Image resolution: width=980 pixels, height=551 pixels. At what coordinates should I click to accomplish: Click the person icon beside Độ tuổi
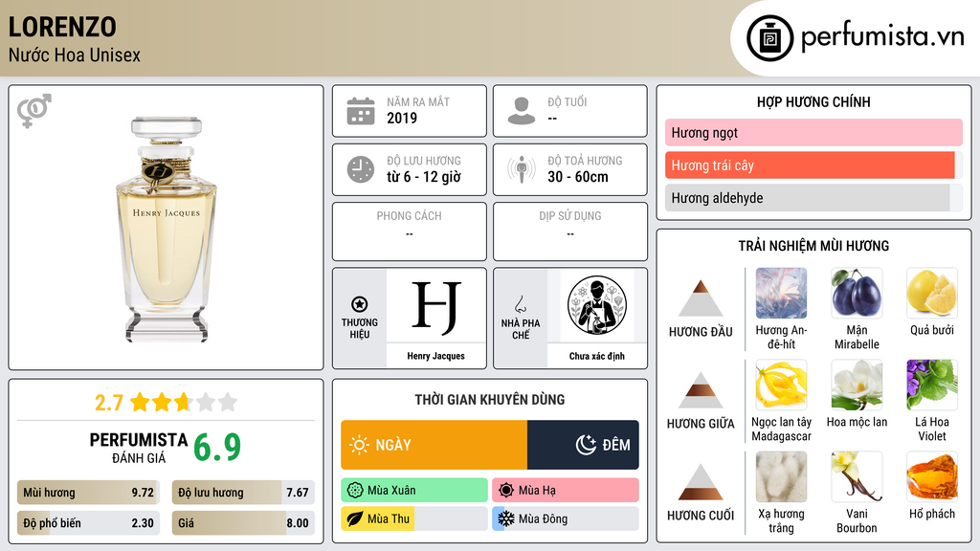522,111
